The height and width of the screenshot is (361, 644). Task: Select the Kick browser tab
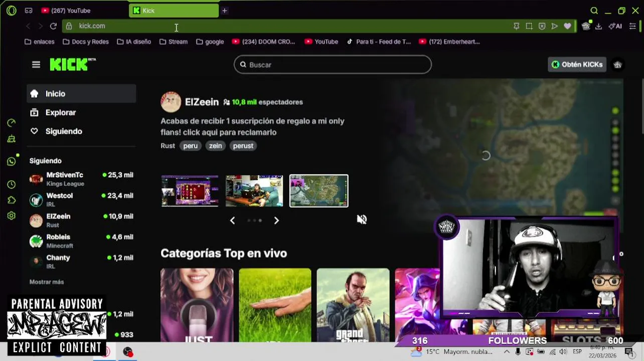174,11
